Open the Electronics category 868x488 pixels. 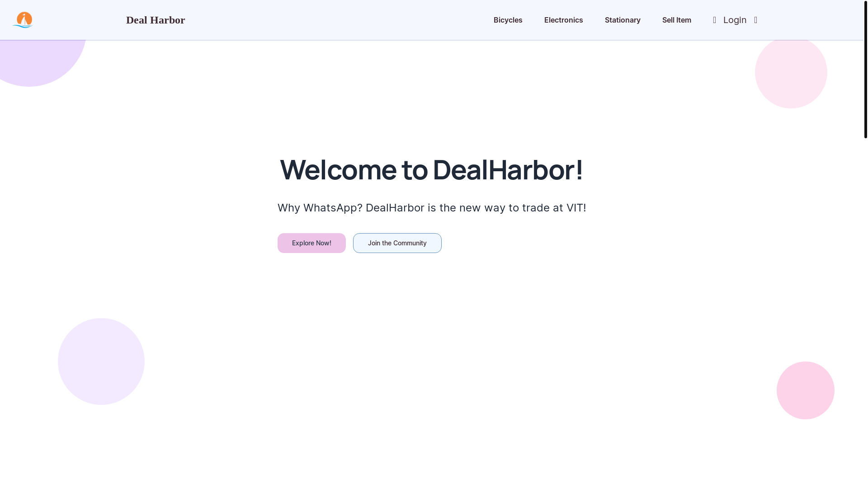(563, 20)
